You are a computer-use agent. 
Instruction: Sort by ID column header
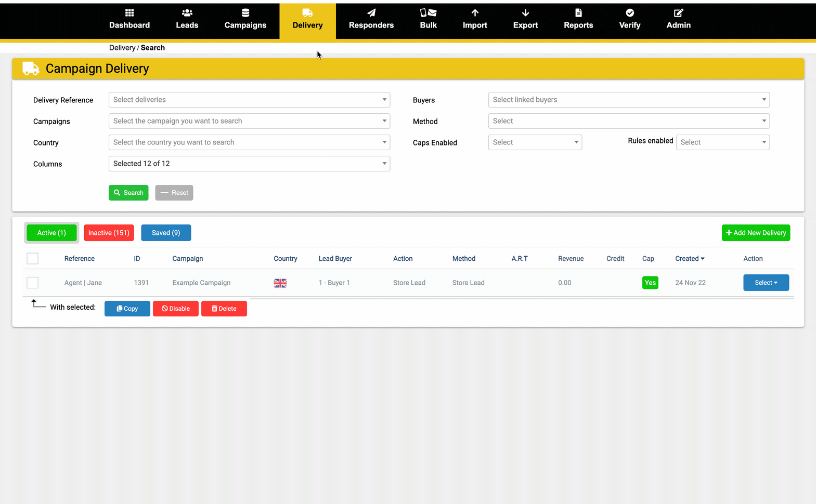coord(137,259)
